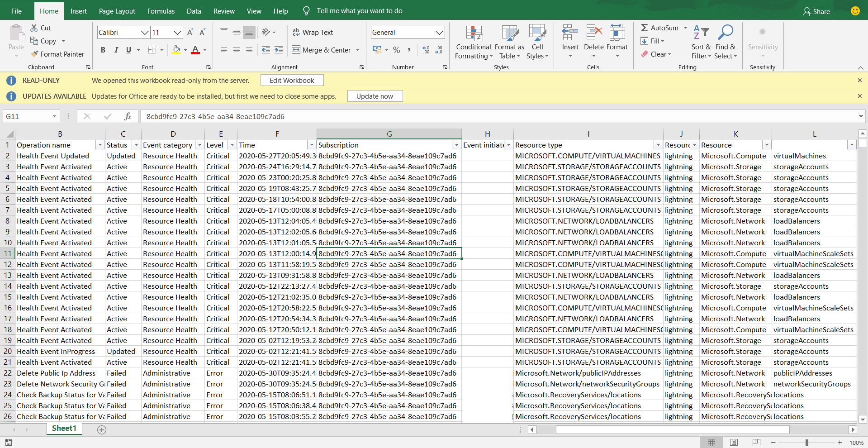
Task: Click the zoom slider in status bar
Action: tap(806, 443)
